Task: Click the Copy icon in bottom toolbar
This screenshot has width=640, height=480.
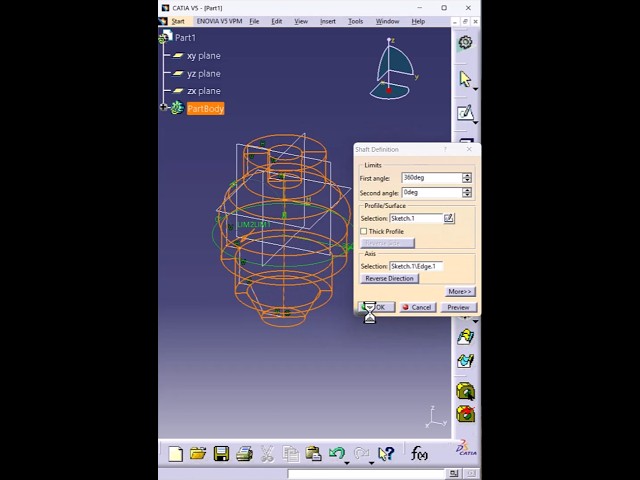Action: (291, 454)
